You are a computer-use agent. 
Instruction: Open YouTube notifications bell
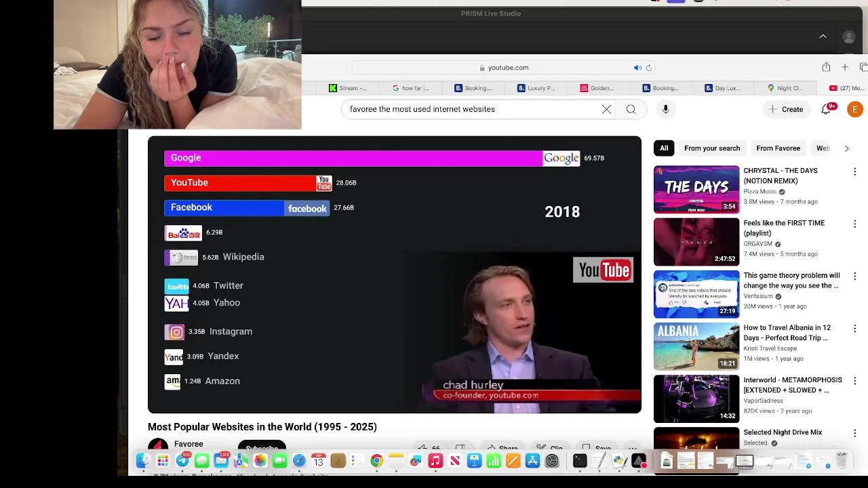[826, 109]
